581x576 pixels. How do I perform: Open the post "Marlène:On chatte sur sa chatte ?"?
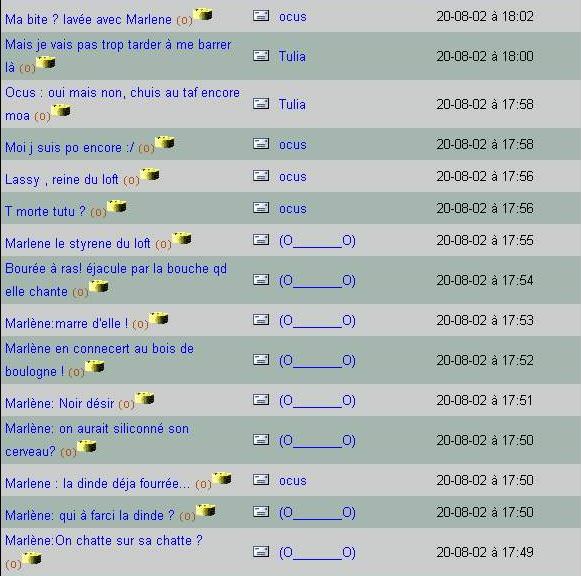pos(104,540)
